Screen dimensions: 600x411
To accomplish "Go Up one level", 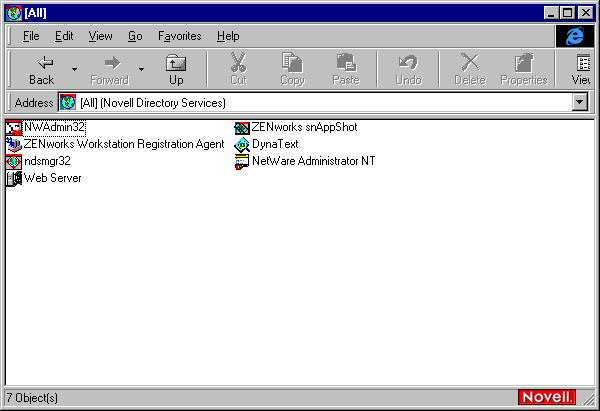I will (x=176, y=70).
